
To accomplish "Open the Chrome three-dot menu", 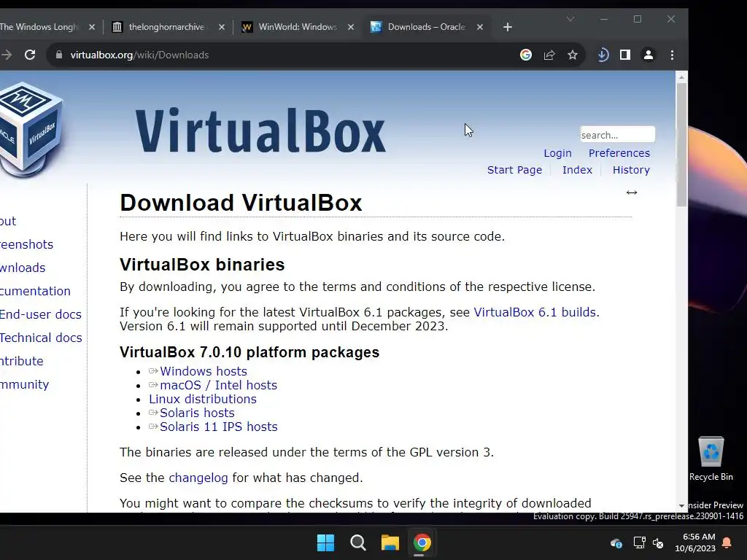I will pos(672,55).
